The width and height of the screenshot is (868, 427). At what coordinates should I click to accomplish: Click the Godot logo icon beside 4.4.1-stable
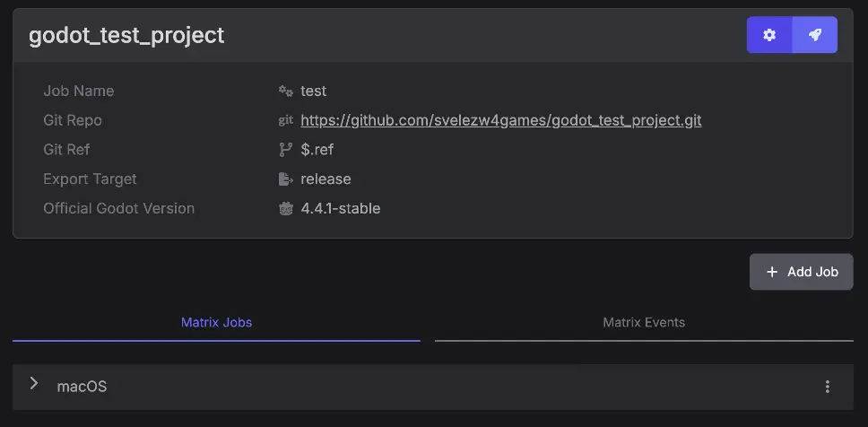click(x=286, y=208)
